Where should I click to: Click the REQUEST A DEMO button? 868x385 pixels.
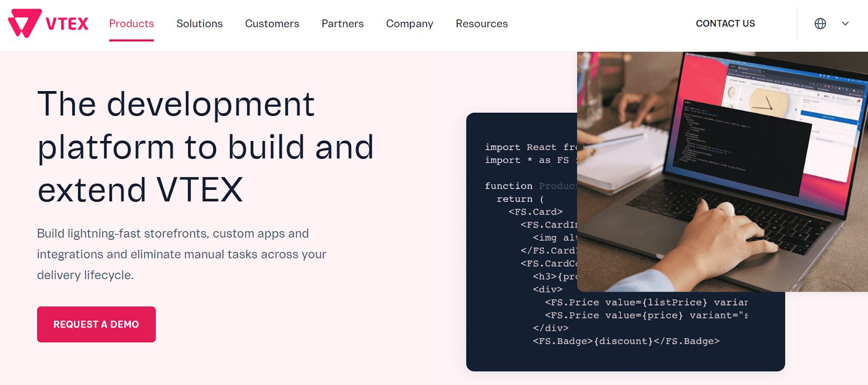click(96, 324)
